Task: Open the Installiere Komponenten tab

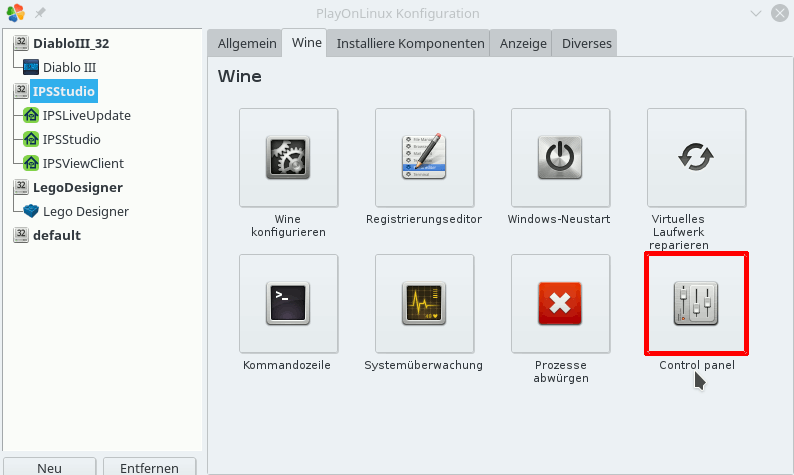Action: click(410, 44)
